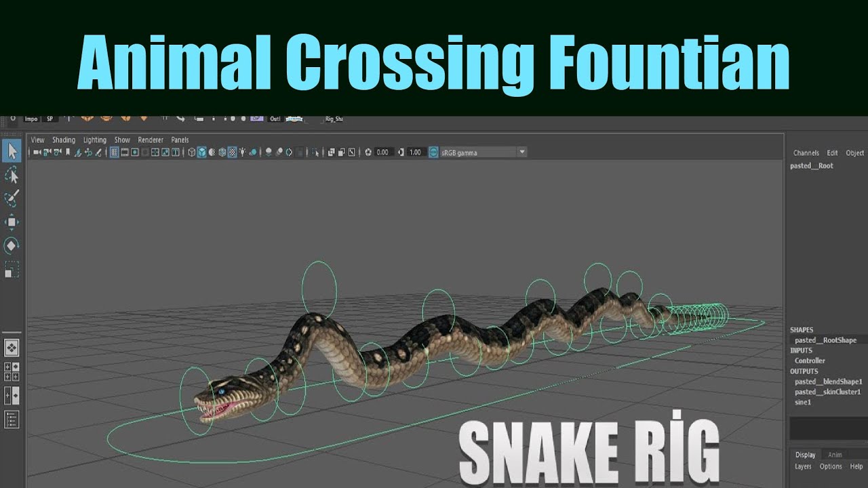The height and width of the screenshot is (488, 868).
Task: Select pasted__skinCluster1 output node
Action: [828, 392]
